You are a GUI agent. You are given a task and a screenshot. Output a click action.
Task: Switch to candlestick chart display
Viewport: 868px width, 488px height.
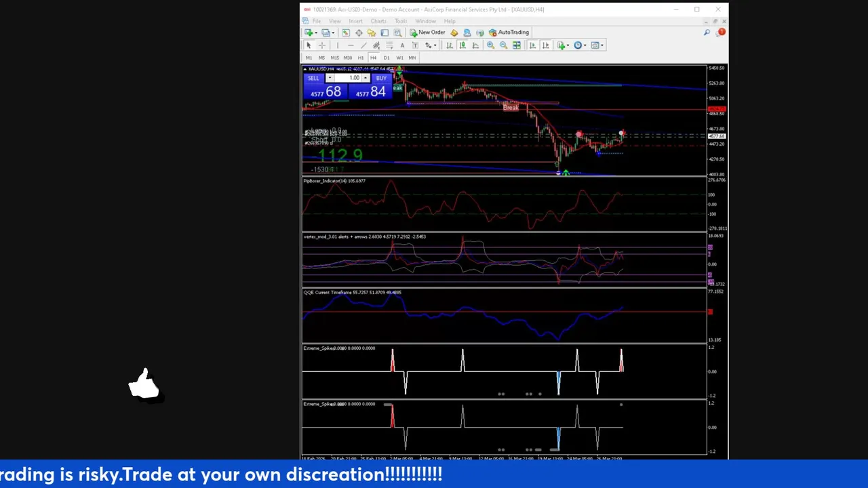462,45
